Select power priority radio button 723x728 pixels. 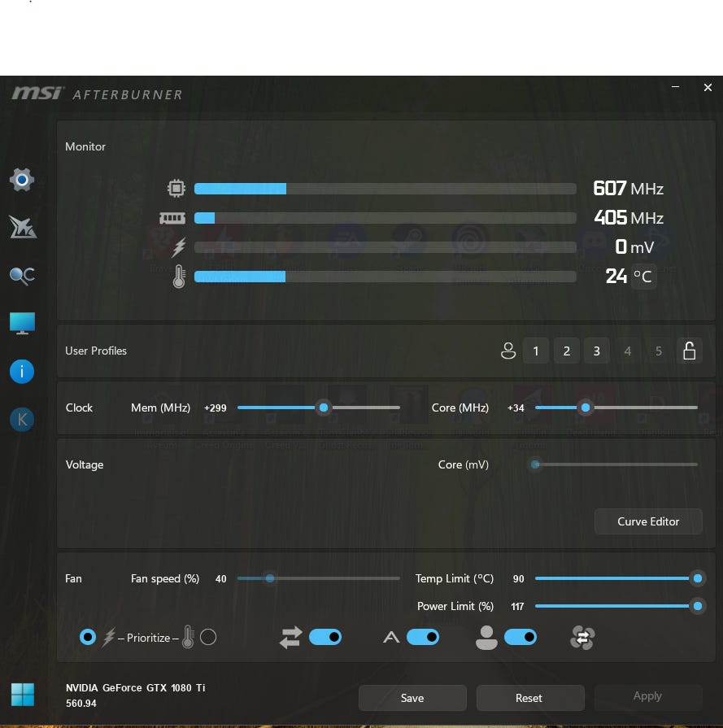[88, 637]
